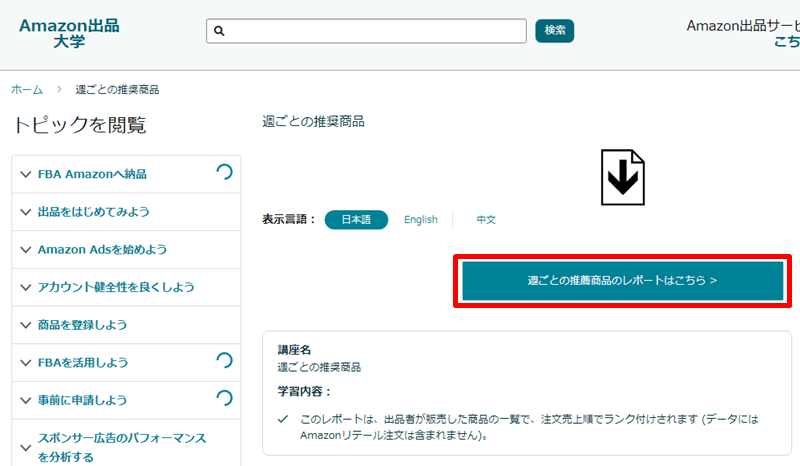Click the 週ごとの推奨商品 breadcrumb text
This screenshot has width=800, height=466.
pyautogui.click(x=117, y=90)
